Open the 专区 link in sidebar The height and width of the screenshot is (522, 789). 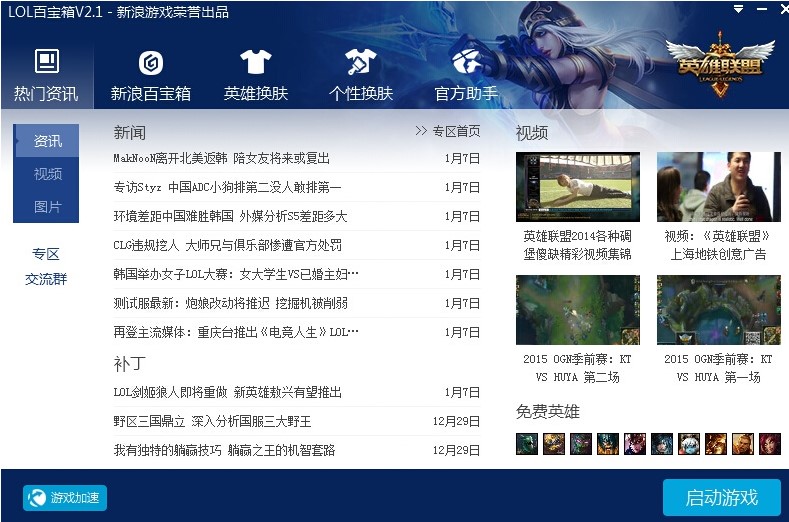click(x=46, y=254)
